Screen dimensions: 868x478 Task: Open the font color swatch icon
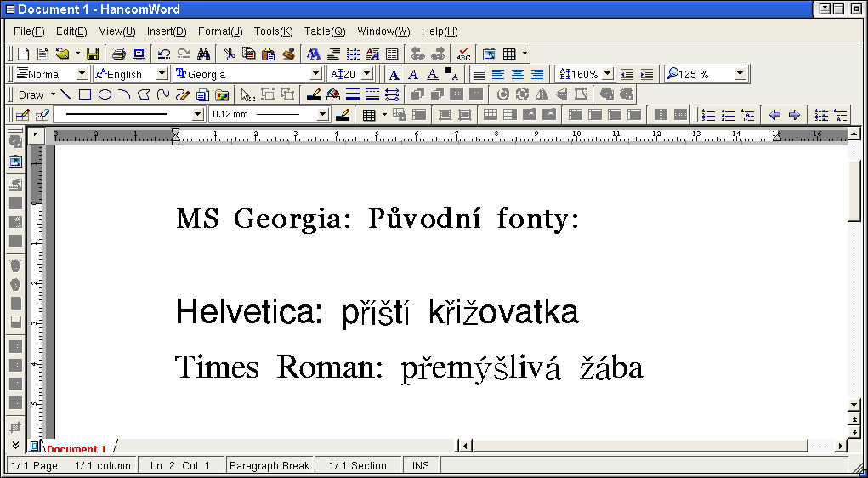[451, 74]
